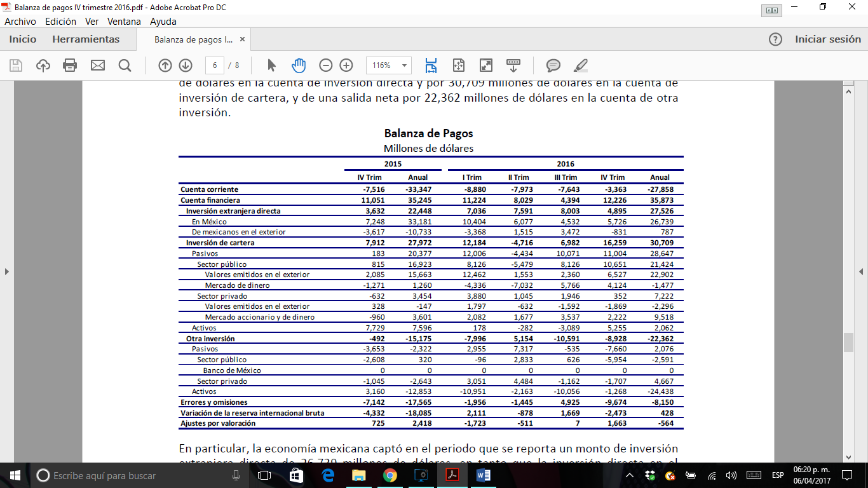Go to next page arrow
The width and height of the screenshot is (868, 488).
pyautogui.click(x=186, y=65)
